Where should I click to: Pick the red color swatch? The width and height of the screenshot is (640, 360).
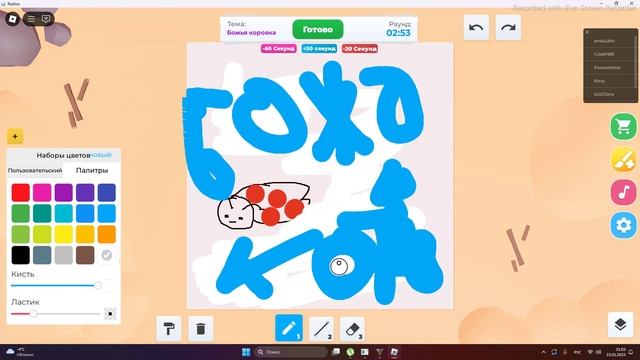20,193
